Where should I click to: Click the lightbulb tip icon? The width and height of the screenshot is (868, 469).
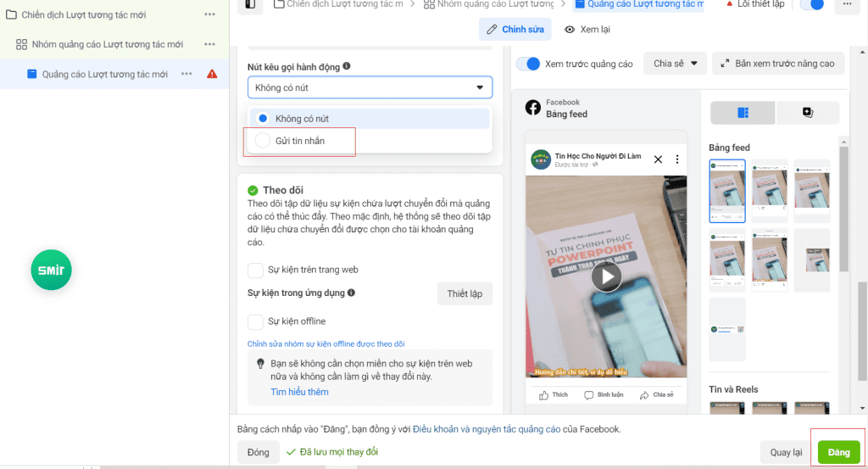click(x=260, y=364)
